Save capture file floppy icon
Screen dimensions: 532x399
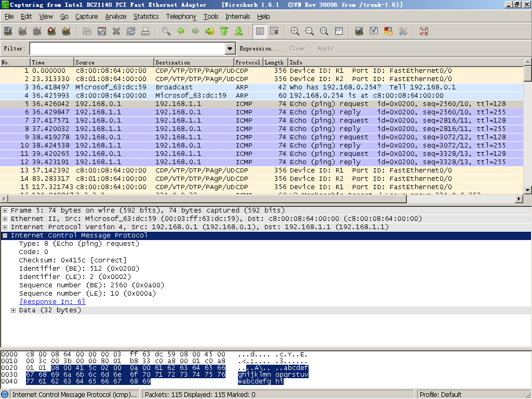tap(102, 32)
